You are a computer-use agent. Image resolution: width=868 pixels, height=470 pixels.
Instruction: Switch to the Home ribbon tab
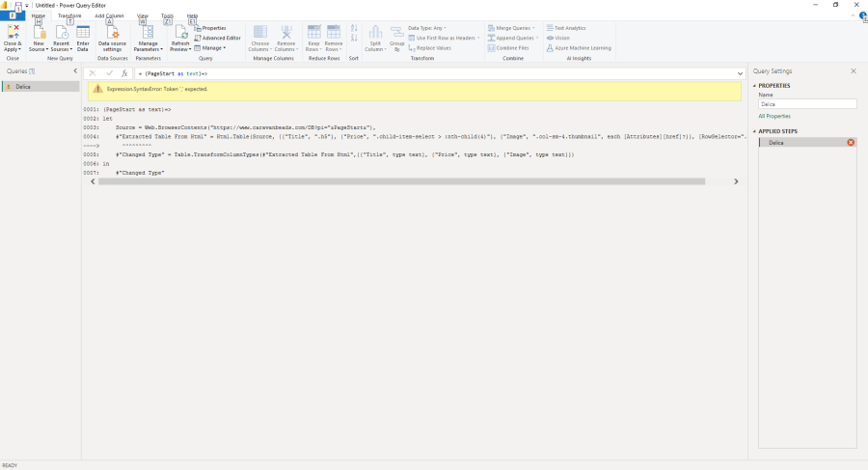click(39, 16)
